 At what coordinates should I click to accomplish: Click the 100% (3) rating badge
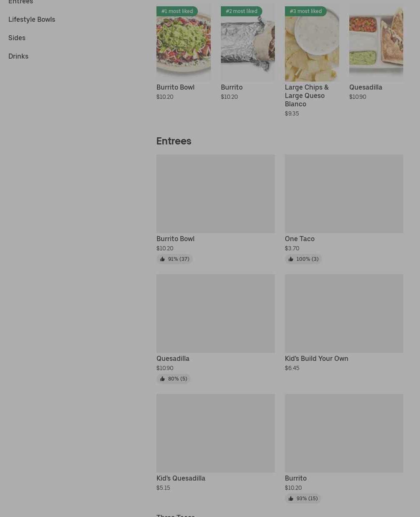(x=303, y=259)
